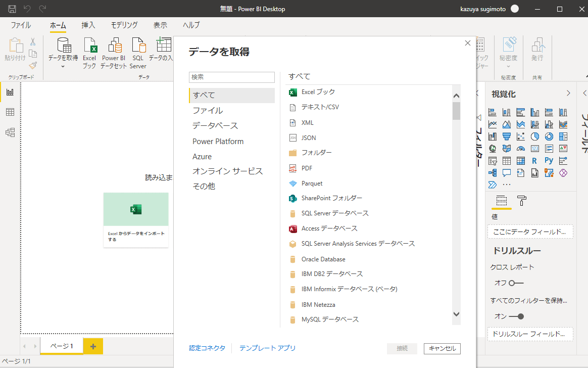Get more visuals via the ellipsis
This screenshot has width=588, height=368.
click(507, 185)
